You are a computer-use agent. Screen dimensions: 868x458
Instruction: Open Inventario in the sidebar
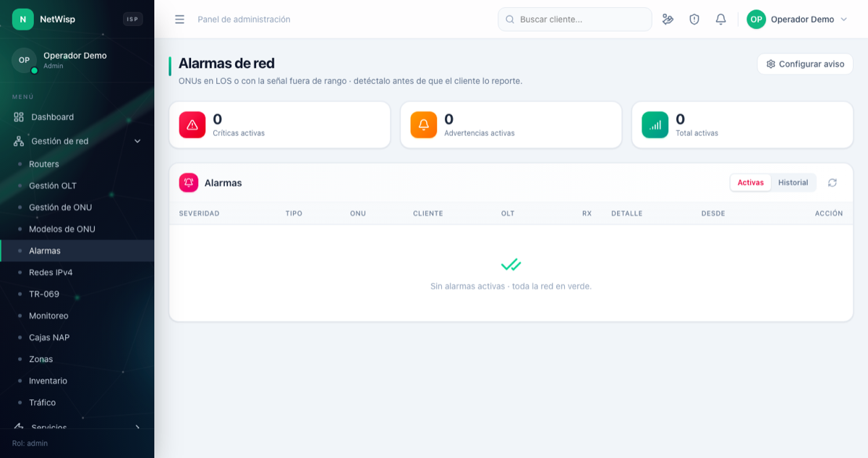pos(77,381)
